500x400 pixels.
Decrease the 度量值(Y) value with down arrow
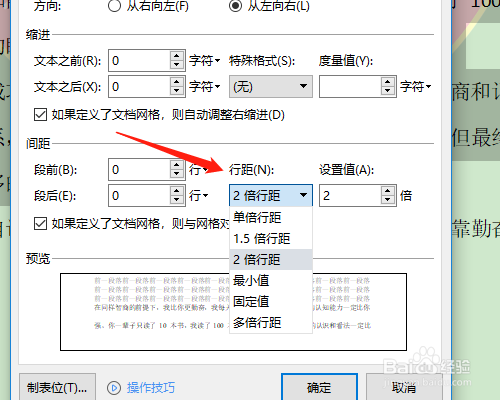tap(388, 91)
